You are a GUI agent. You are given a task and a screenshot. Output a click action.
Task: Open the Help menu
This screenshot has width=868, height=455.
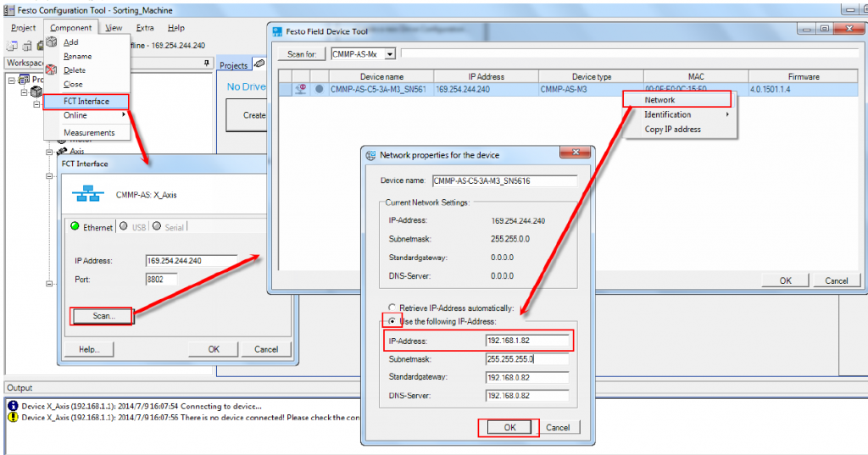pos(176,28)
